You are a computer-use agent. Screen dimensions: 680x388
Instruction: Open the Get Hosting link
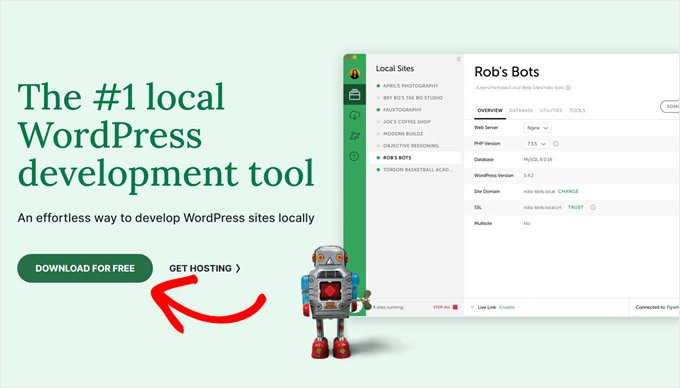(x=205, y=268)
